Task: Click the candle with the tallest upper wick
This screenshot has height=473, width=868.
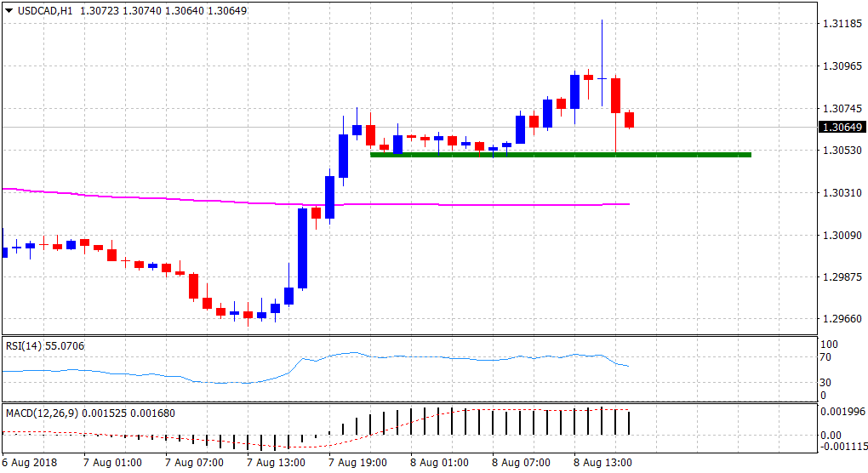Action: point(602,78)
